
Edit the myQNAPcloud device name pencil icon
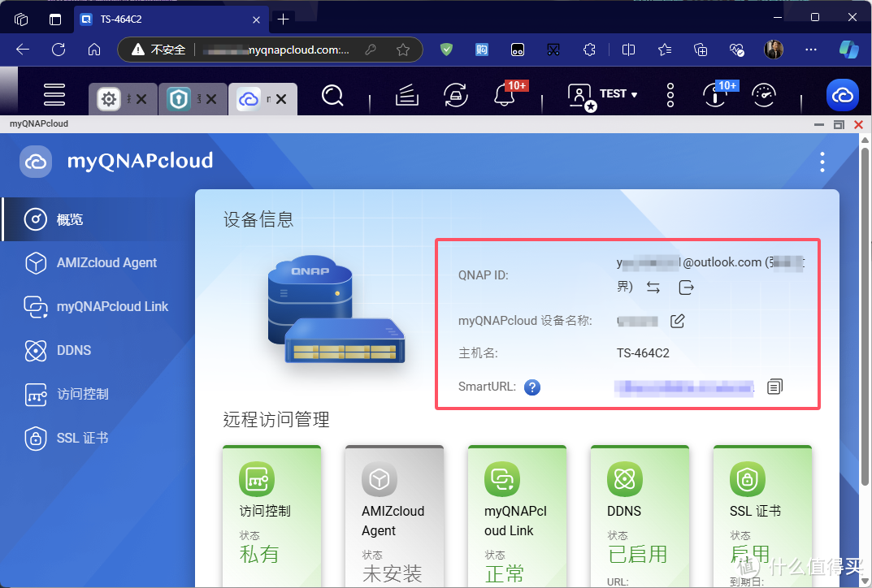coord(678,320)
